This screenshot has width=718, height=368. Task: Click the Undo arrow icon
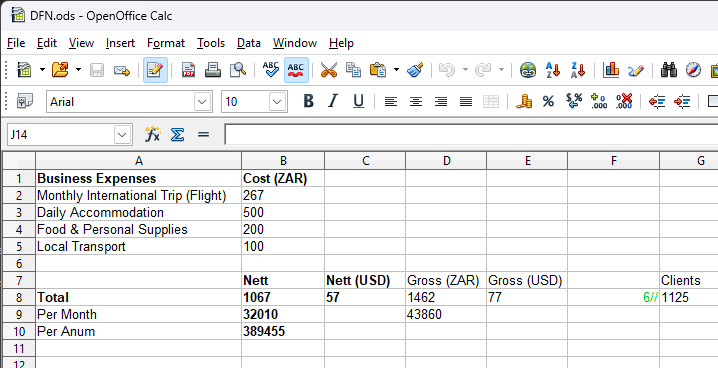point(446,70)
